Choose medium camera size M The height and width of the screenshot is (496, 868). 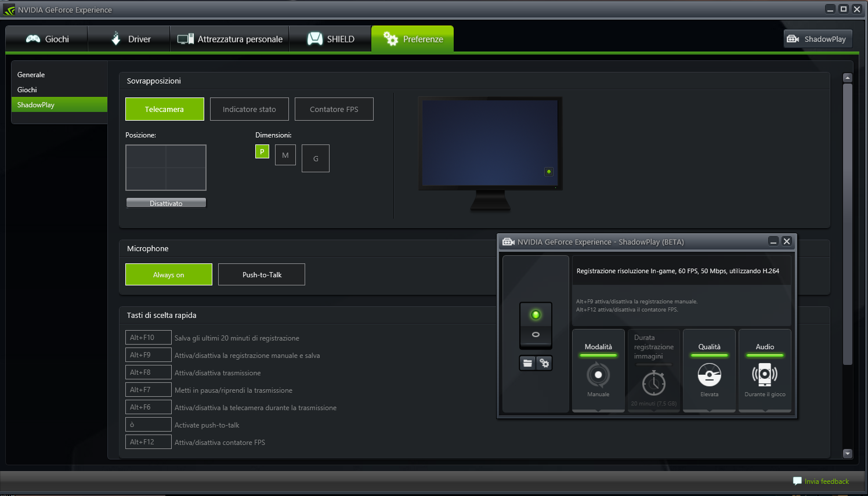click(285, 155)
